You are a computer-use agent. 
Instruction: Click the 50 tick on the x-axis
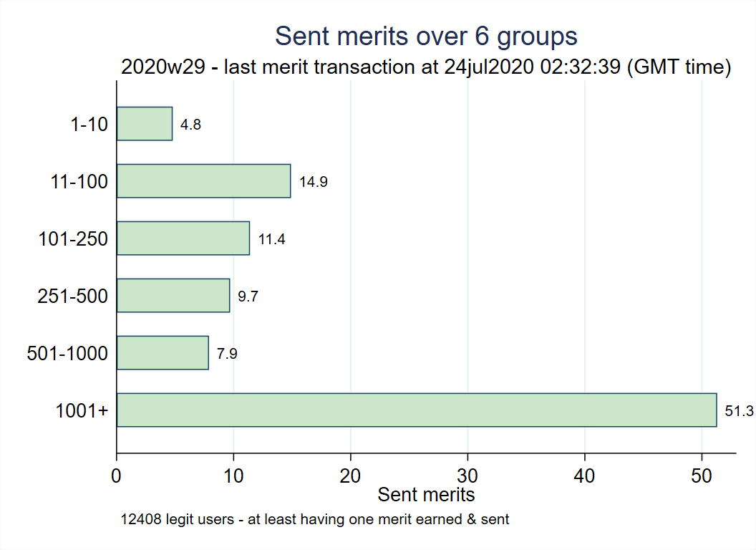pos(702,476)
